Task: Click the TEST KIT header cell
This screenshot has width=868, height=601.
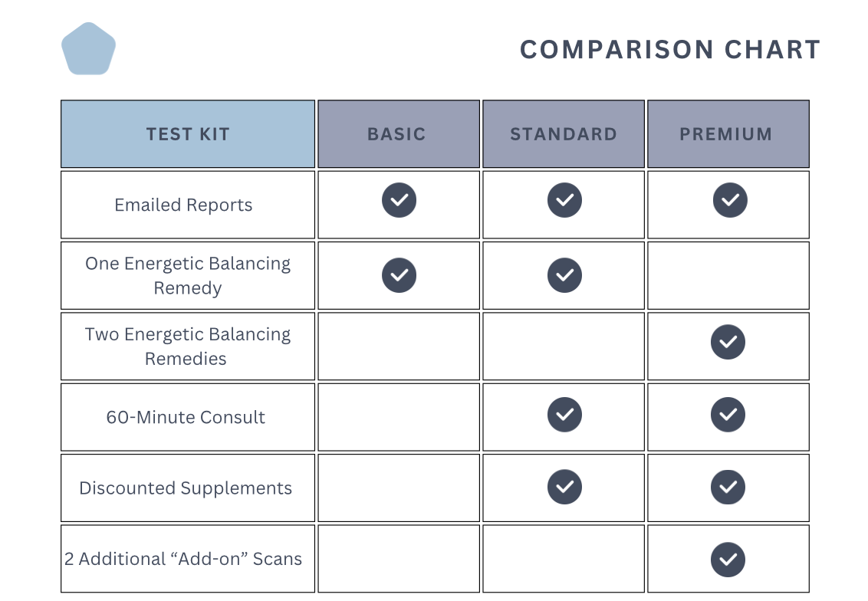Action: pos(188,134)
